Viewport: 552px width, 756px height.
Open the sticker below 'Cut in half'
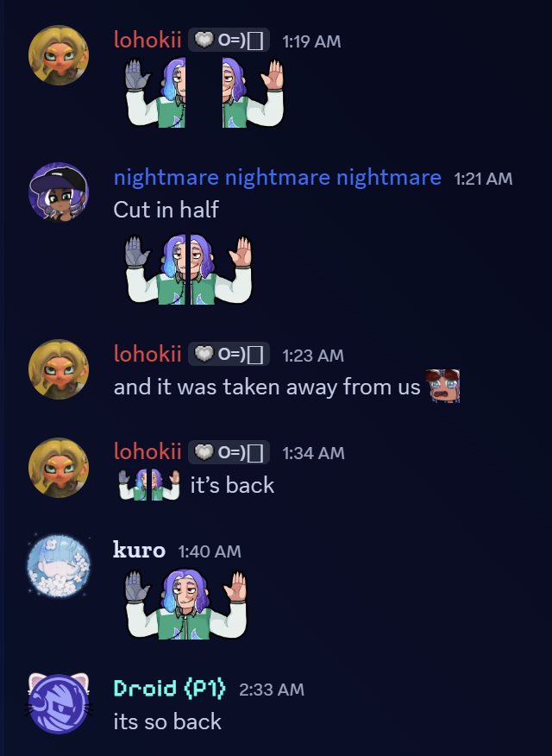[x=188, y=269]
